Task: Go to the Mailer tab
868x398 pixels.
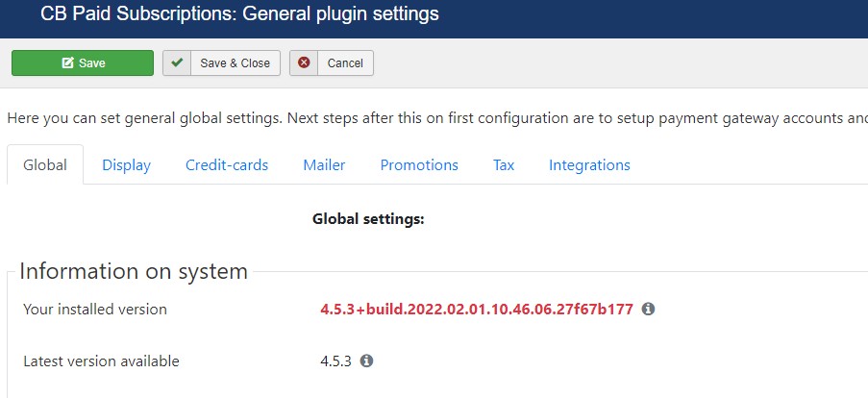Action: point(324,165)
